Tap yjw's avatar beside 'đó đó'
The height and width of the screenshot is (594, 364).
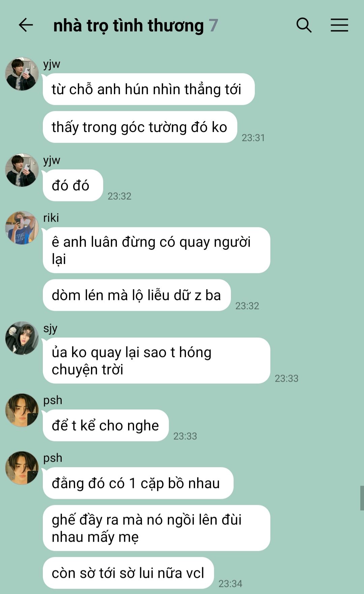(22, 170)
